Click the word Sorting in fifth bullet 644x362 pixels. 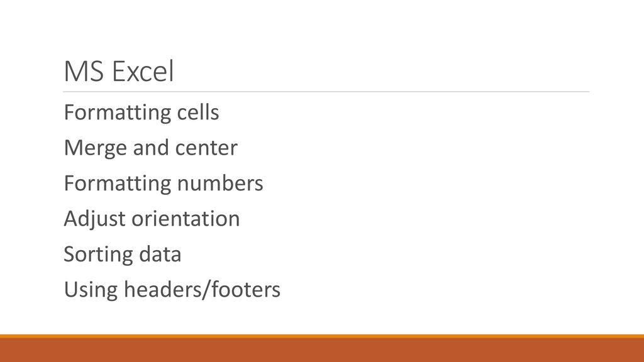pos(98,255)
